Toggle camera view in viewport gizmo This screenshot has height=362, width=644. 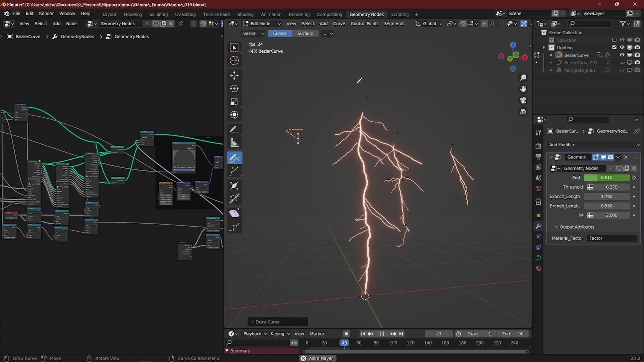523,100
